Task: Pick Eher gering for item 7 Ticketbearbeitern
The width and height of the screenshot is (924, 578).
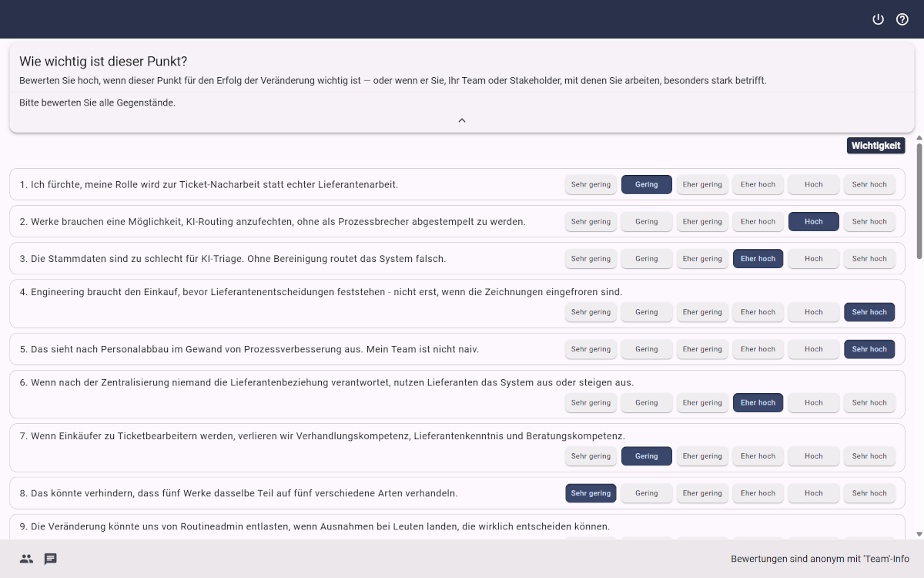Action: (702, 456)
